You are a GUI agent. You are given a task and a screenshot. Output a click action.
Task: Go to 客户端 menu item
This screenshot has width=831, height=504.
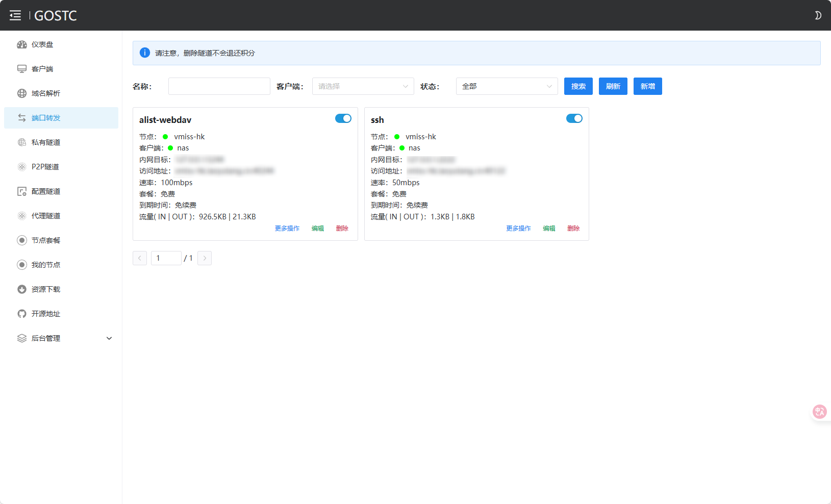(x=61, y=69)
